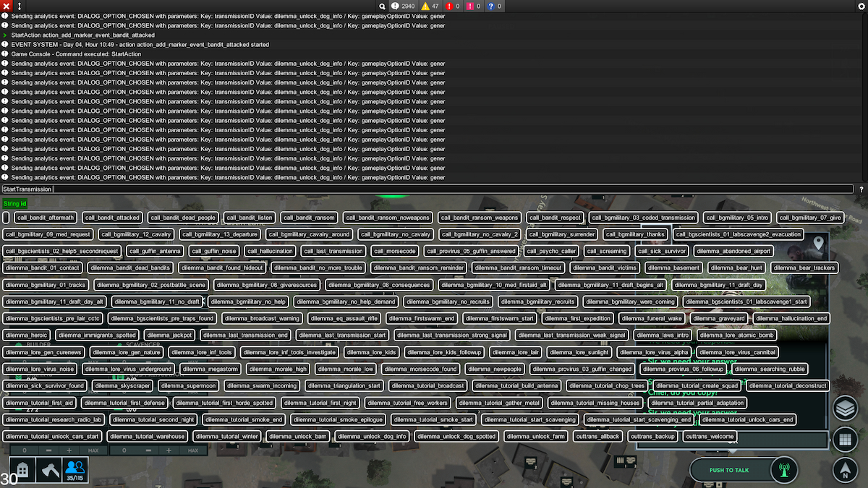Viewport: 868px width, 488px height.
Task: Click MAX on the left value control
Action: (x=94, y=450)
